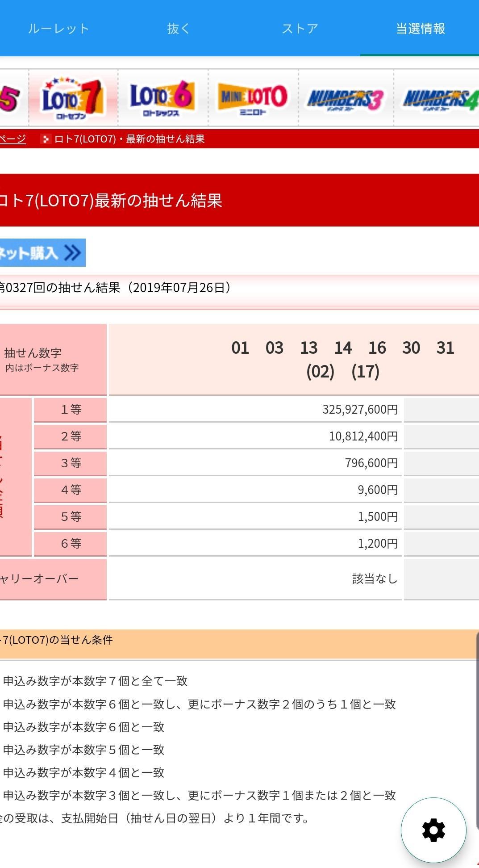479x868 pixels.
Task: Click the 4等 row label
Action: click(71, 490)
